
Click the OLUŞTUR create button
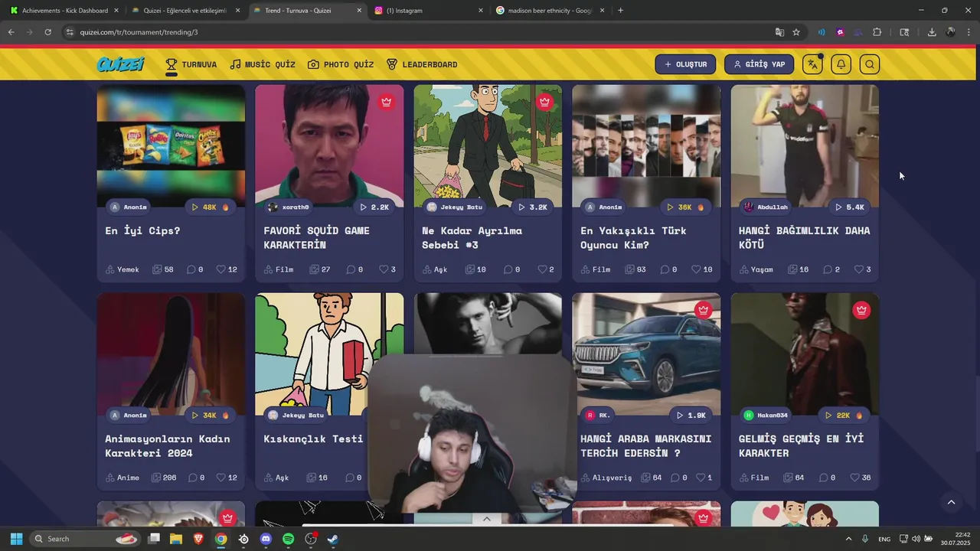click(x=685, y=64)
